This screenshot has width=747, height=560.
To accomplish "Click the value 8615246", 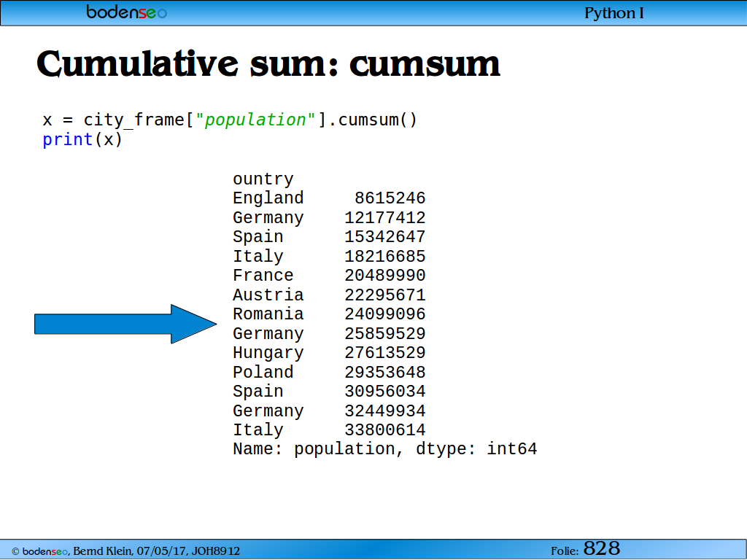I will pyautogui.click(x=390, y=198).
